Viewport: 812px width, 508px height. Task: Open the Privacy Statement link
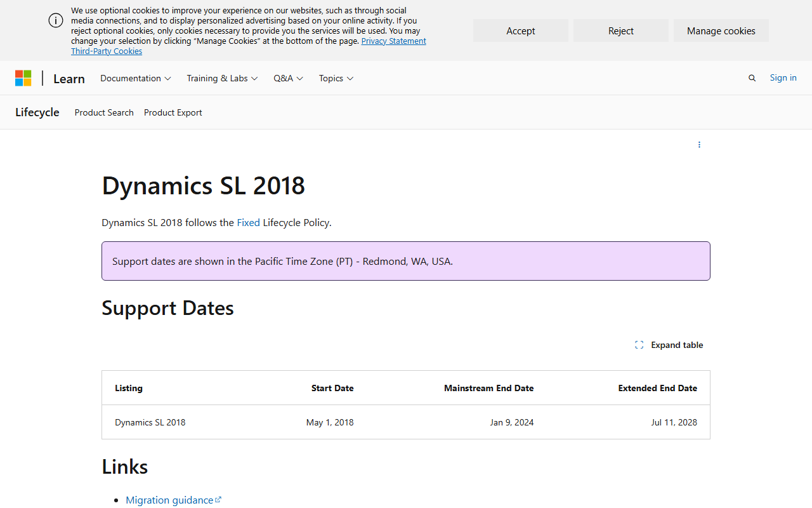point(394,41)
